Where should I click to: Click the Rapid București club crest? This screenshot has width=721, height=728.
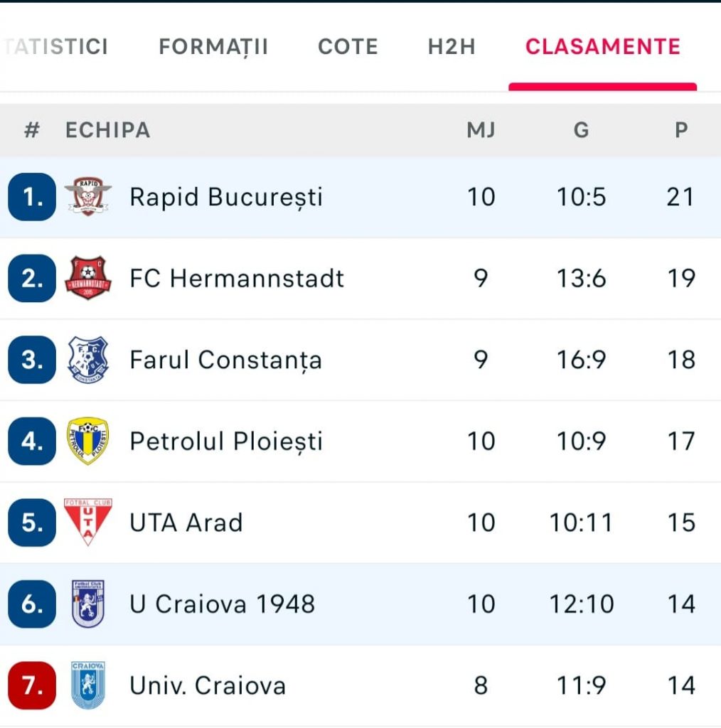click(x=88, y=197)
